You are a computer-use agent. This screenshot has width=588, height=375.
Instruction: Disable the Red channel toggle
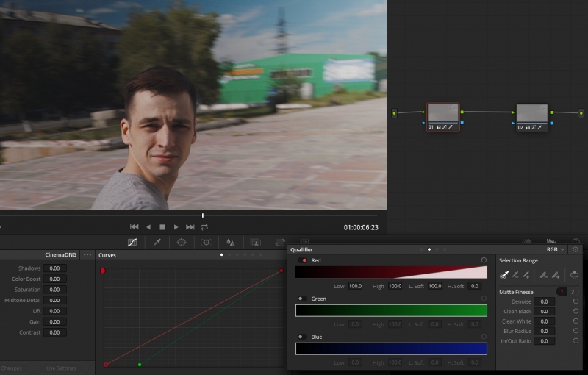(303, 260)
